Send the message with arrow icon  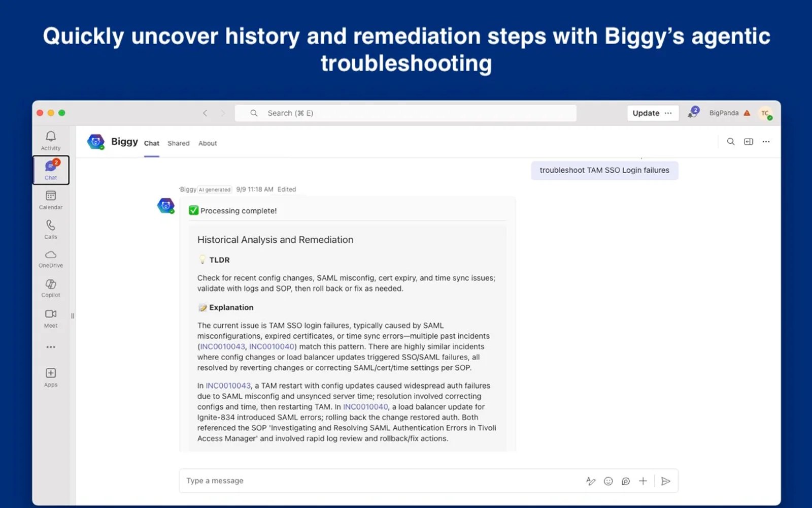coord(666,481)
